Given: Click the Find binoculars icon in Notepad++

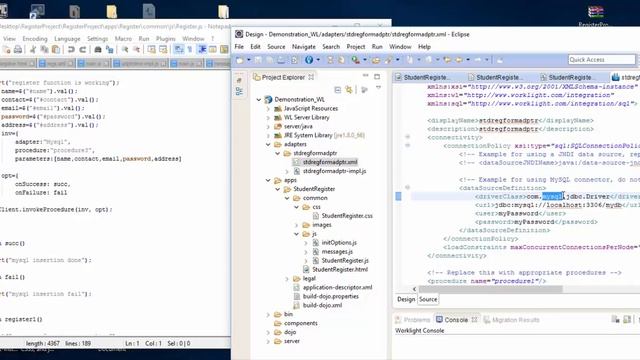Looking at the screenshot, I should [x=98, y=49].
